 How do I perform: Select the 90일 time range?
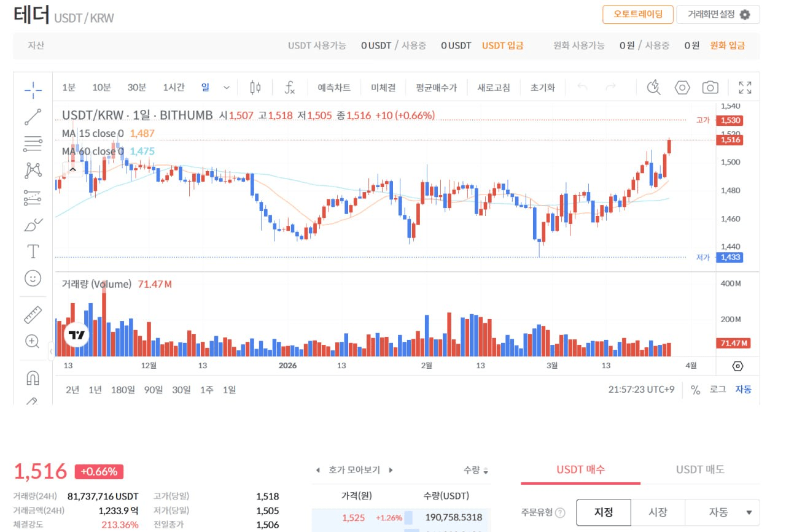pos(153,390)
